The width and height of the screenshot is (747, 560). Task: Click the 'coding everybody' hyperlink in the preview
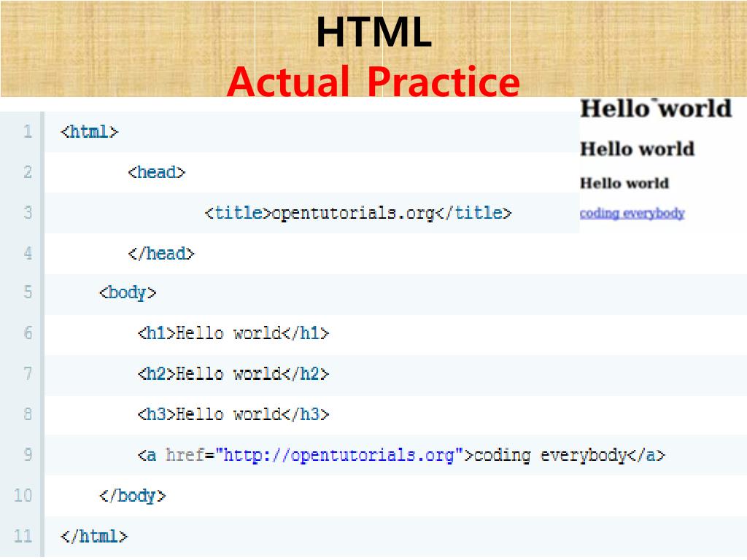click(x=632, y=214)
